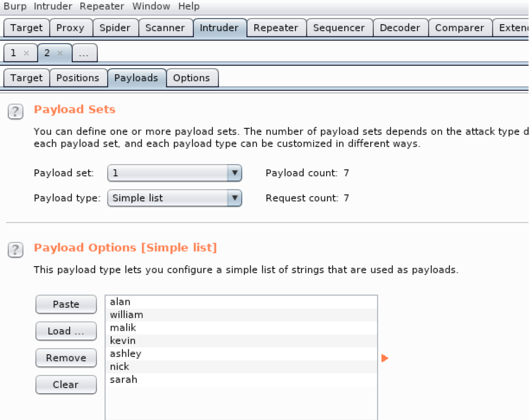Switch to the Proxy tab
The image size is (532, 420).
(x=71, y=28)
